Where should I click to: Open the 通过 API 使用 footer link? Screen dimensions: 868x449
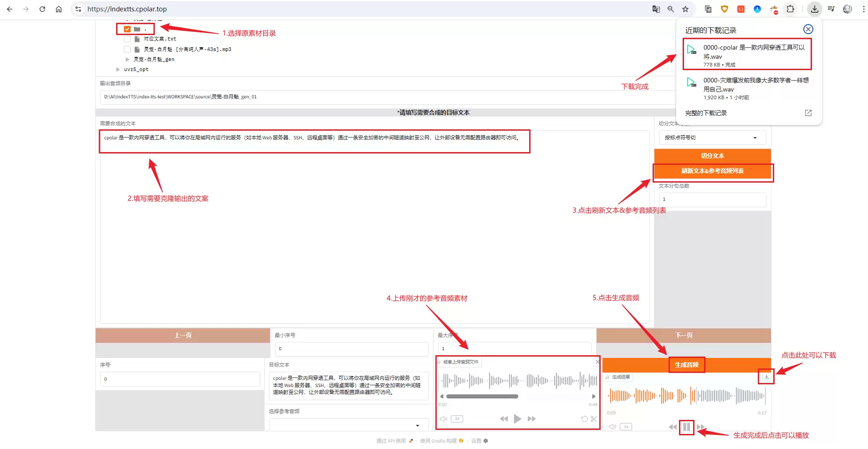tap(394, 441)
